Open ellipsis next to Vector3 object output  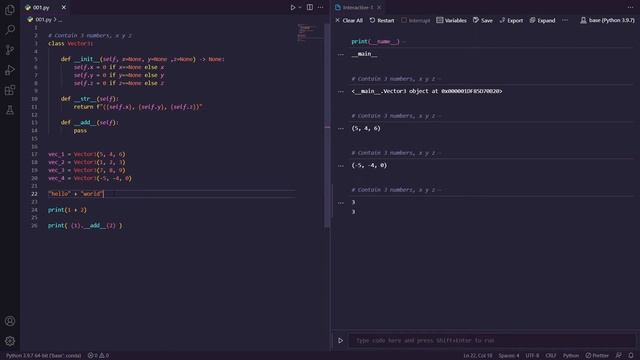pyautogui.click(x=341, y=91)
